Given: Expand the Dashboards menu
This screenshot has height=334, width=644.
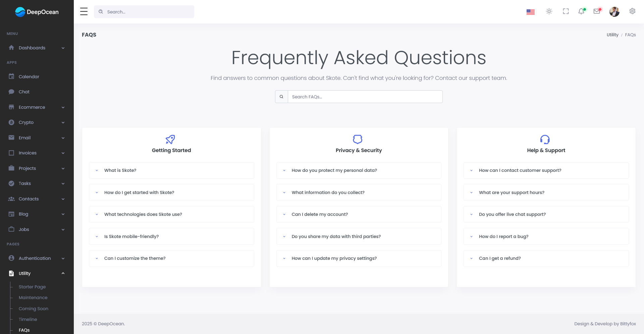Looking at the screenshot, I should (32, 48).
